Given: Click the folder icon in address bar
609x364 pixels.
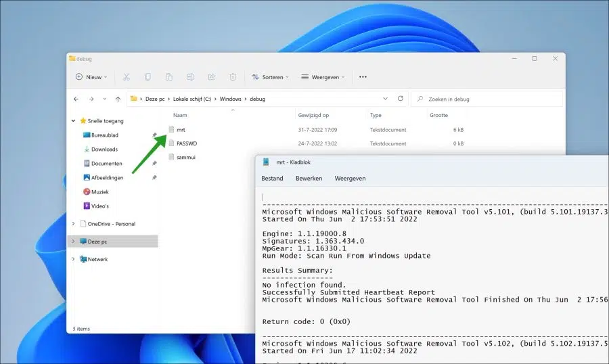Looking at the screenshot, I should (x=133, y=99).
